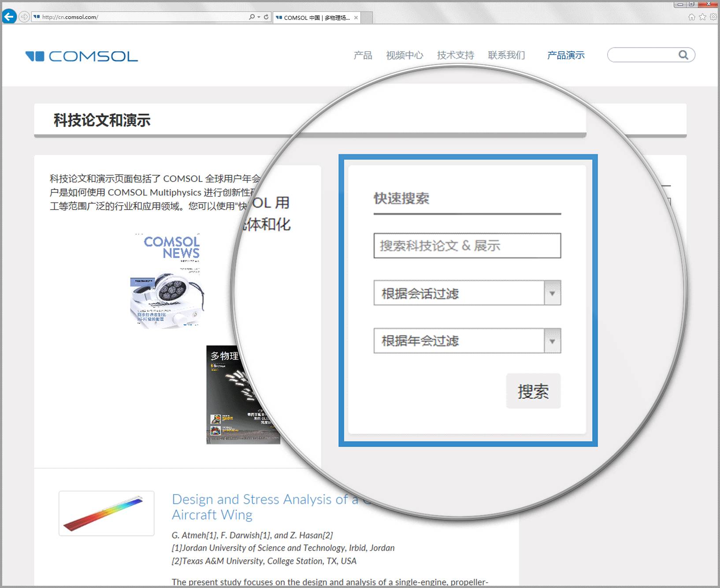Open the browser home icon
The height and width of the screenshot is (588, 720).
691,17
